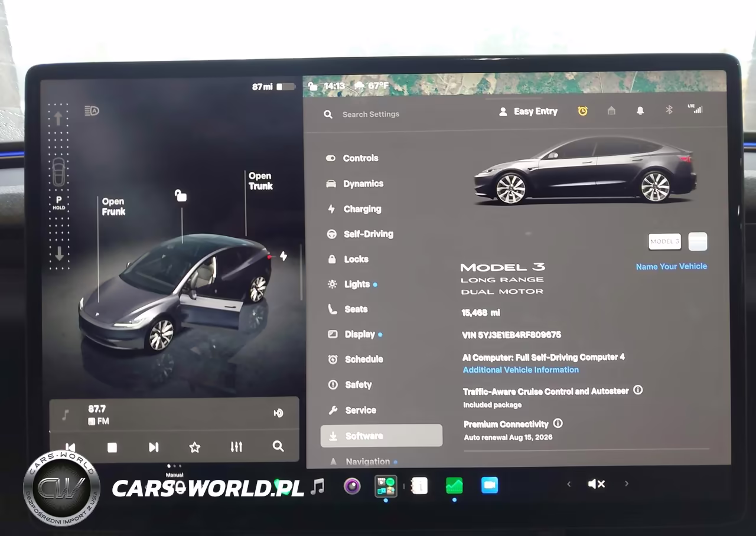Select Schedule in the settings list

click(356, 359)
